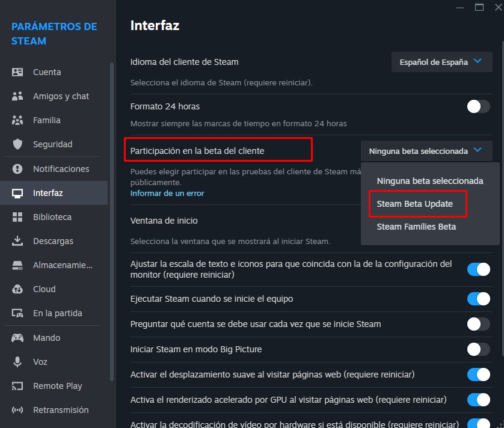The image size is (504, 428).
Task: Maximize the Steam settings window
Action: pos(479,7)
